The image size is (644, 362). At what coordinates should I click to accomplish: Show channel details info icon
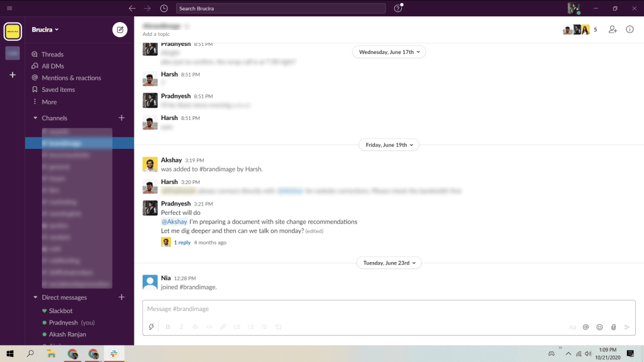pyautogui.click(x=630, y=30)
